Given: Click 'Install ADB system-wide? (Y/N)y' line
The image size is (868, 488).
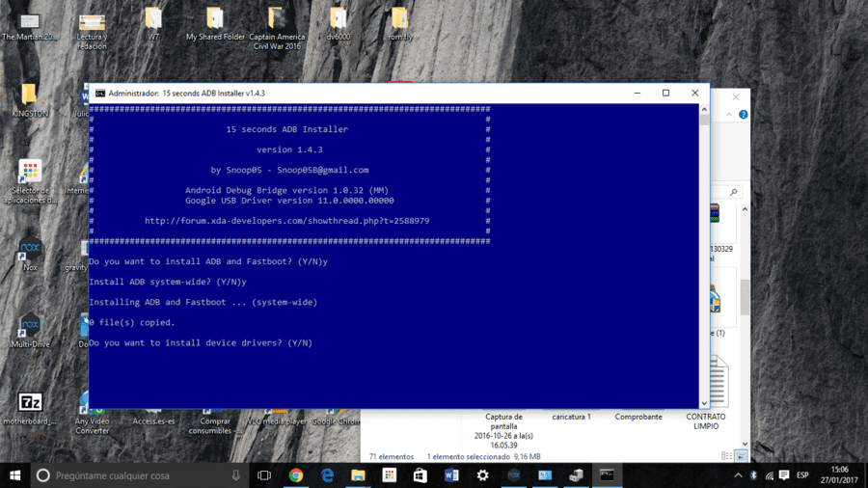Looking at the screenshot, I should coord(168,282).
